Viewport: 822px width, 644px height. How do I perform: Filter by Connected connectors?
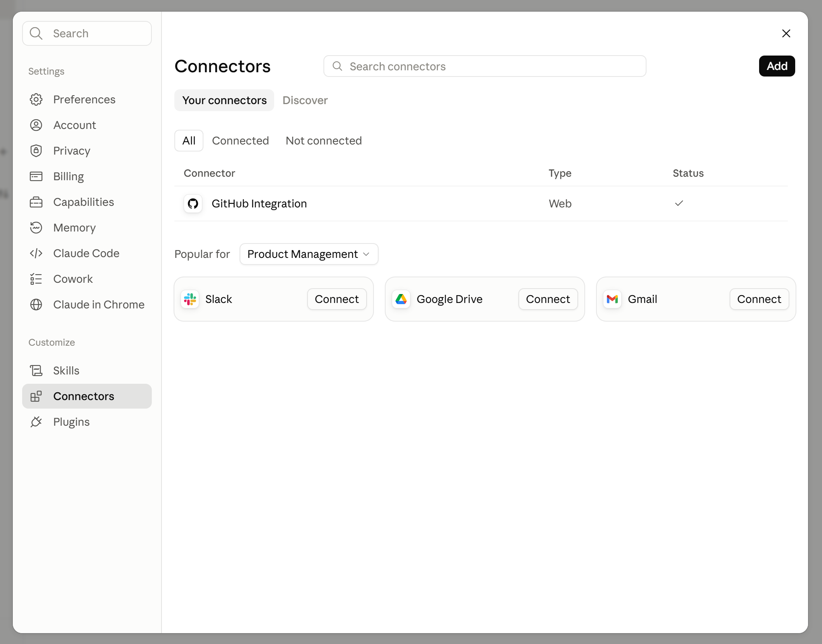240,141
